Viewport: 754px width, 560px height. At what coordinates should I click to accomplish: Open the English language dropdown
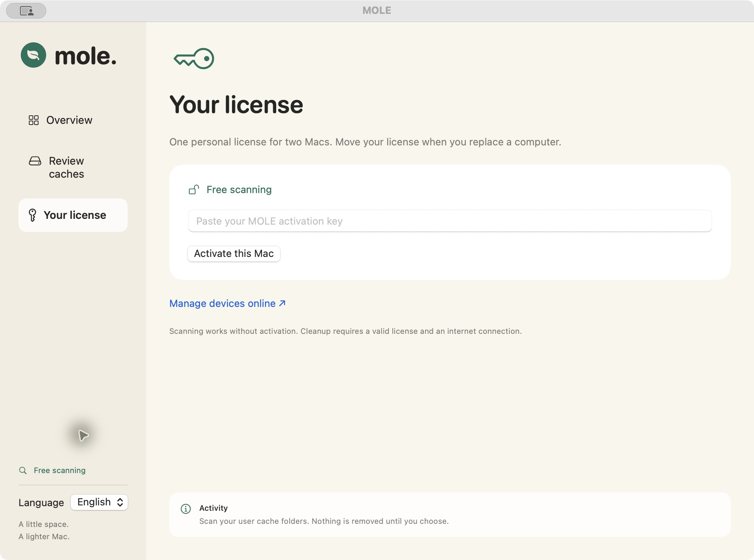pyautogui.click(x=99, y=502)
